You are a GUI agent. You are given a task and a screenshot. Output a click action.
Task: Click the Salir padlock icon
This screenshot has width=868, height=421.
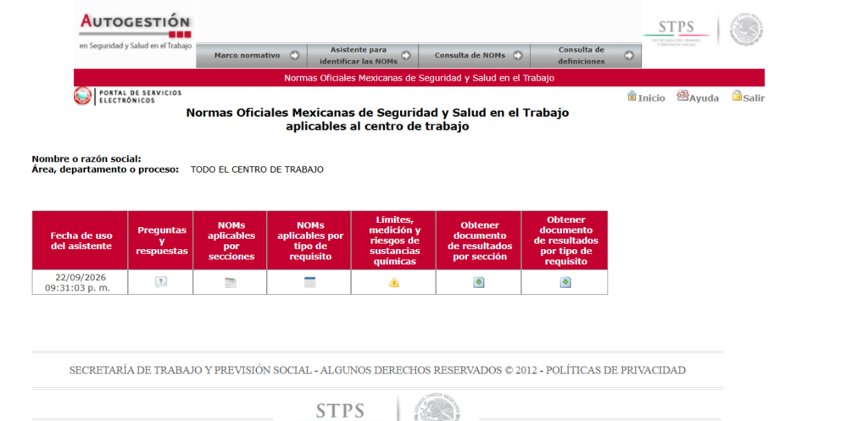737,96
